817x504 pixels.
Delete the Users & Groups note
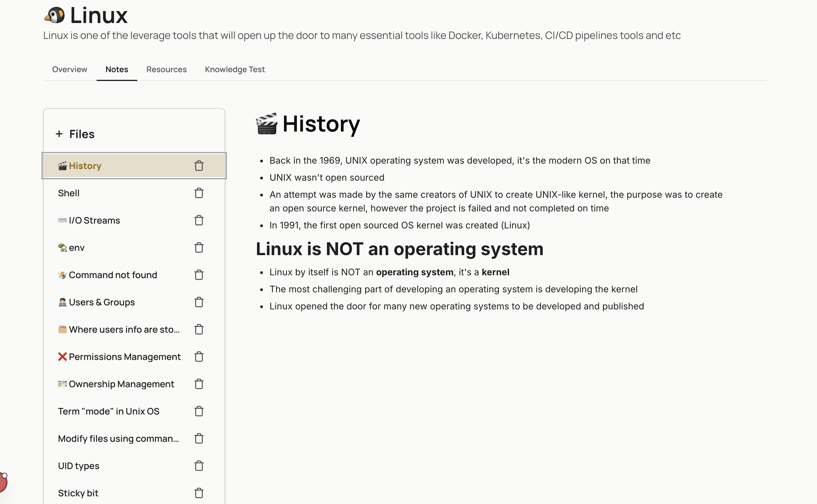199,302
